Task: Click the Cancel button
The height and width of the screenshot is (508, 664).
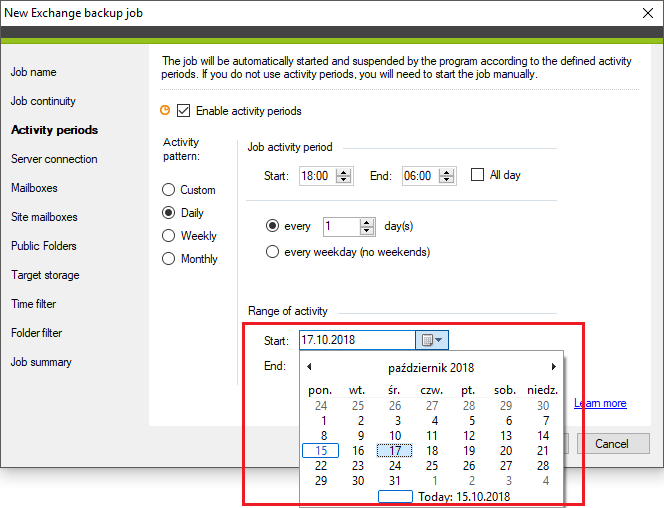Action: [613, 444]
